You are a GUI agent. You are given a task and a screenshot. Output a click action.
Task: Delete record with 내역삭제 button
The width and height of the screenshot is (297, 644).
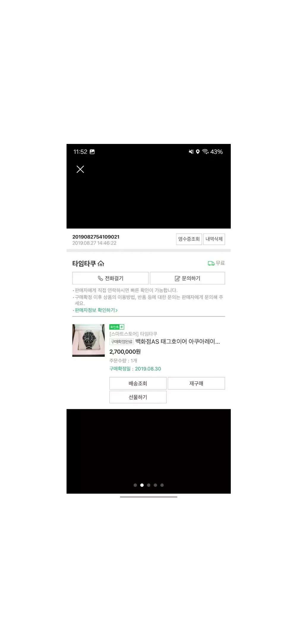214,239
